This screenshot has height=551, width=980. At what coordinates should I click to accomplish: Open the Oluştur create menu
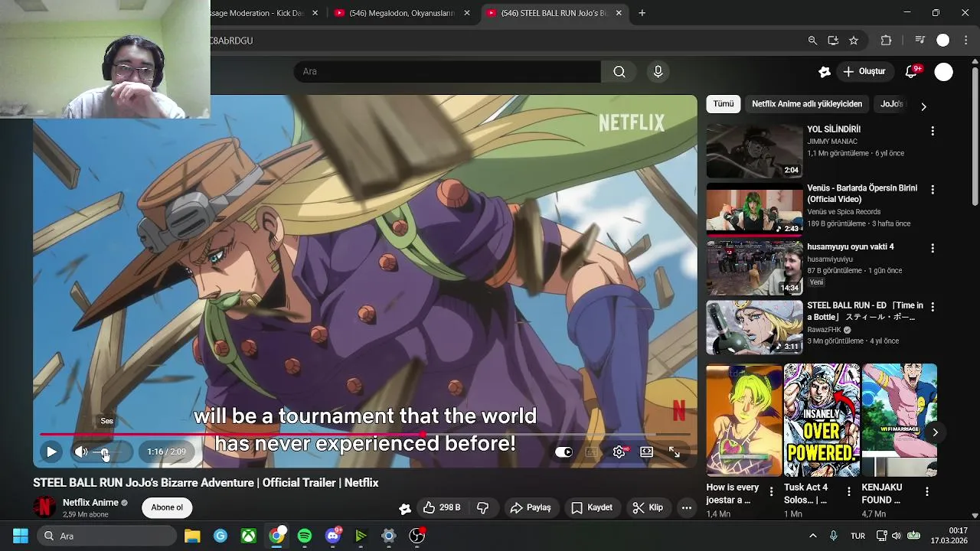click(864, 72)
